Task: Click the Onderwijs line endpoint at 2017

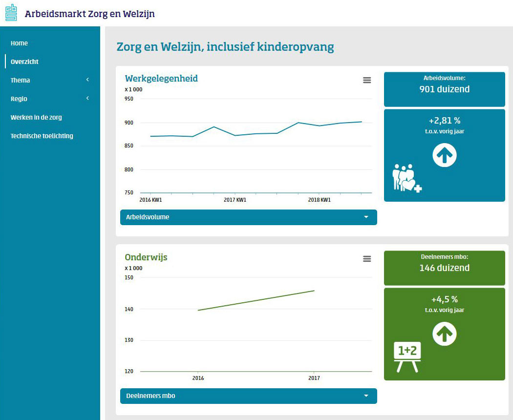Action: 314,291
